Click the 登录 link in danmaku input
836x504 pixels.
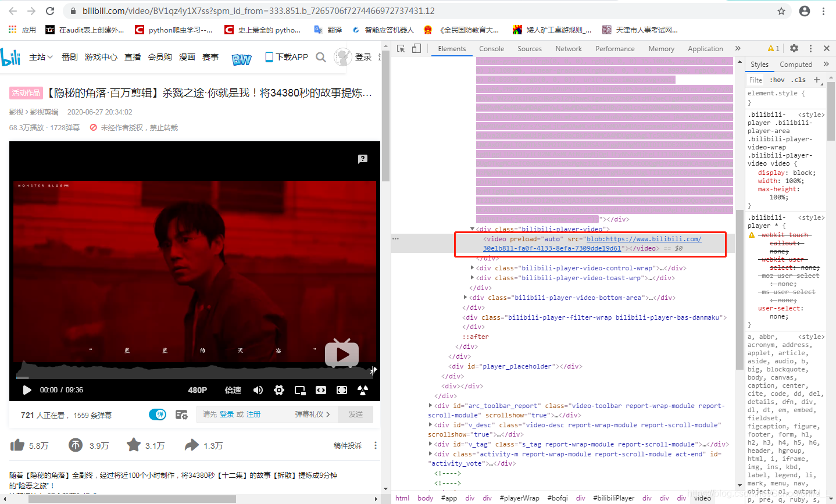227,414
